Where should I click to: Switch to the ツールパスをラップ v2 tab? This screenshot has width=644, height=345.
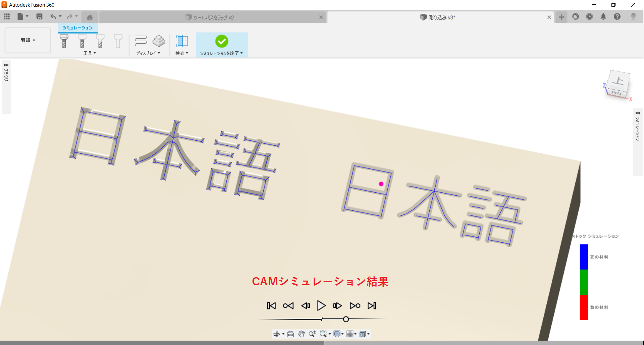point(213,17)
